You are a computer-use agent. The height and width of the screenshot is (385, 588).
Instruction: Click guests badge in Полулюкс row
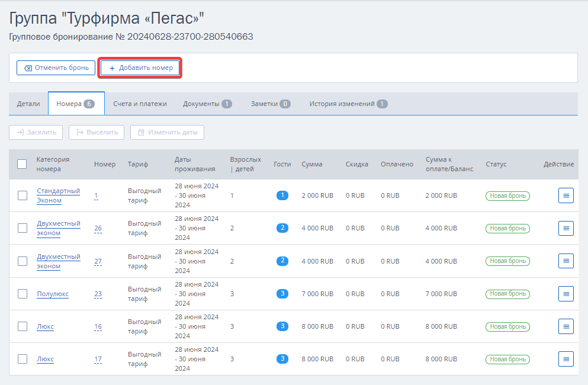pyautogui.click(x=282, y=294)
